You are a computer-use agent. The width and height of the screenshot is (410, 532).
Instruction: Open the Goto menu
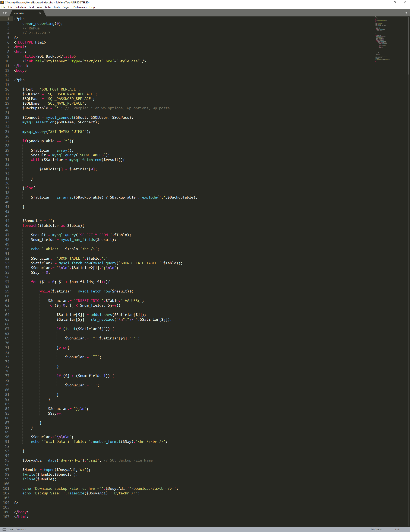(x=48, y=7)
